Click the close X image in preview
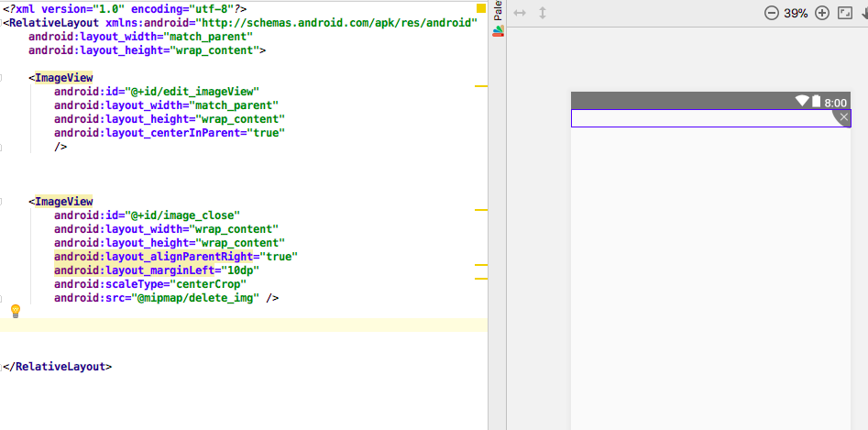 (x=843, y=116)
